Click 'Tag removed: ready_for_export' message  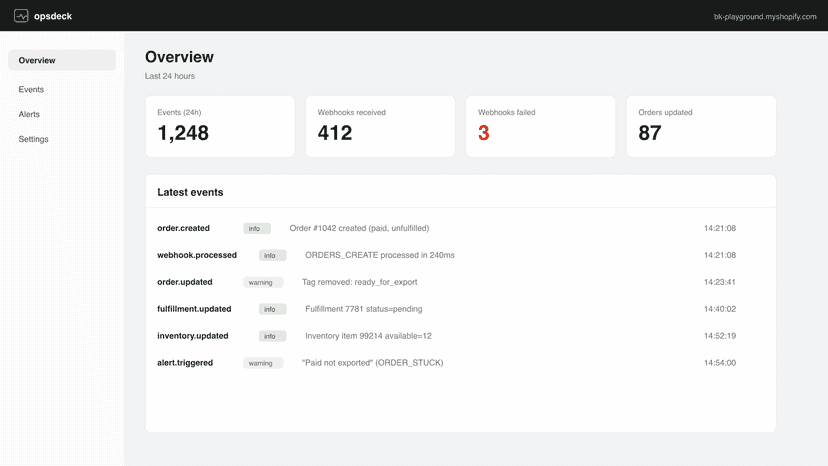360,282
